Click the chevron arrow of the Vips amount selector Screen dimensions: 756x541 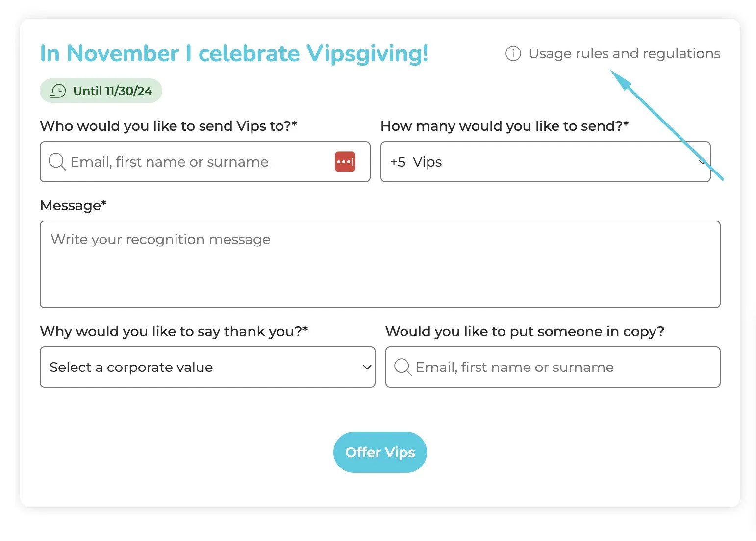(x=702, y=162)
